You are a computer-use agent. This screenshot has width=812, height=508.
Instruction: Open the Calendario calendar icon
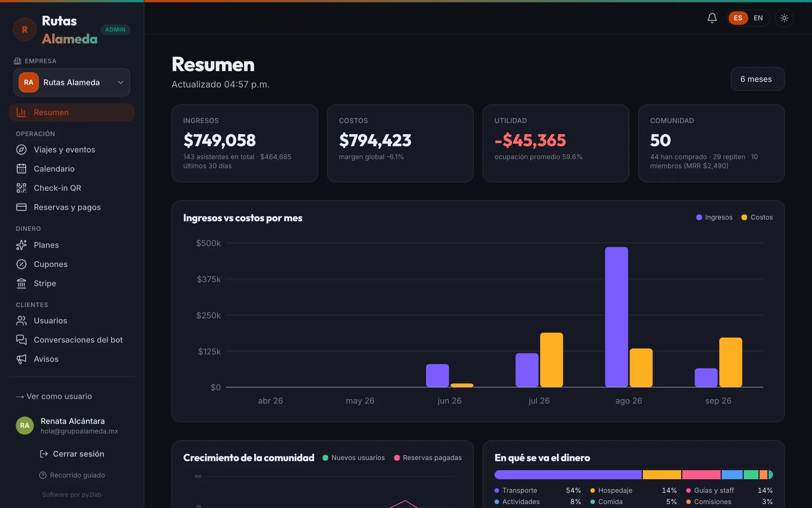click(21, 169)
